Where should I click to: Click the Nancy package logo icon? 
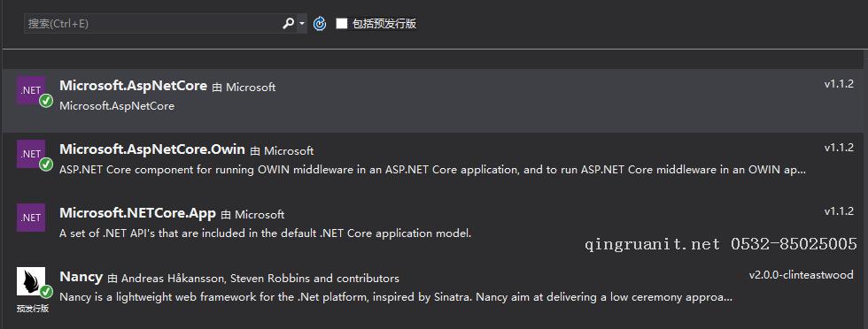pyautogui.click(x=31, y=281)
